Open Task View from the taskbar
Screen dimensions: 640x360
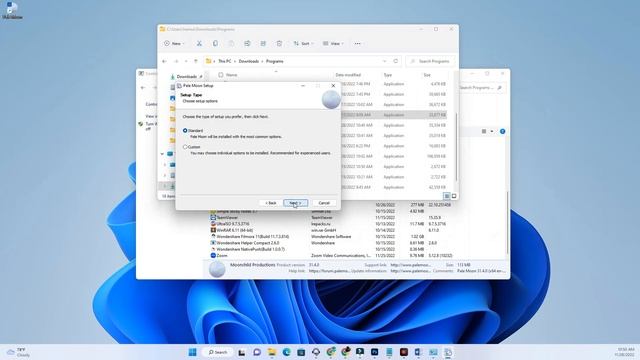[242, 352]
